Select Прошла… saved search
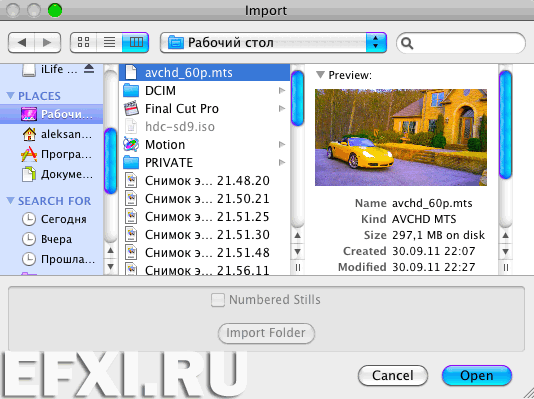Image resolution: width=534 pixels, height=399 pixels. tap(51, 259)
